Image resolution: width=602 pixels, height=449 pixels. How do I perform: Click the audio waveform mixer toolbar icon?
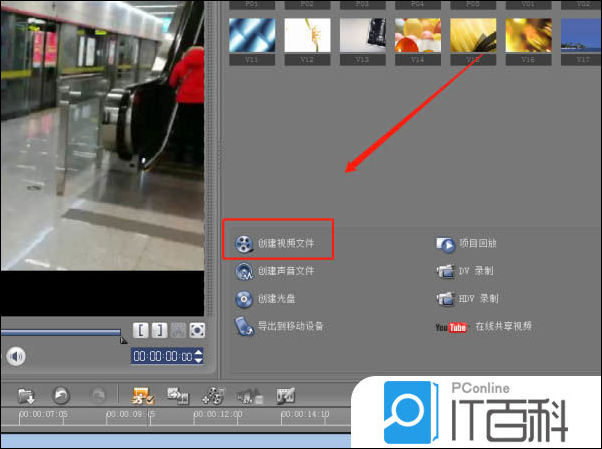pyautogui.click(x=250, y=396)
